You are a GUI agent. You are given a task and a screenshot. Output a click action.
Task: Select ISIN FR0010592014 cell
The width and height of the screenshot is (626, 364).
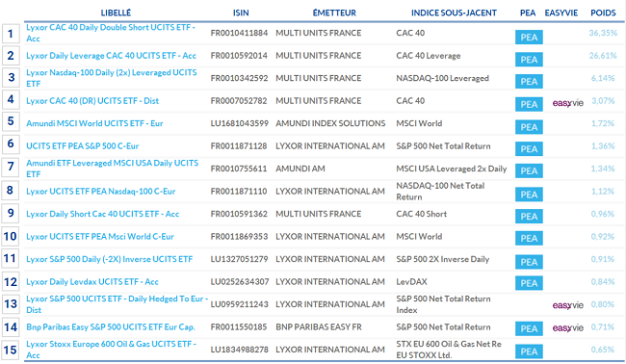239,56
